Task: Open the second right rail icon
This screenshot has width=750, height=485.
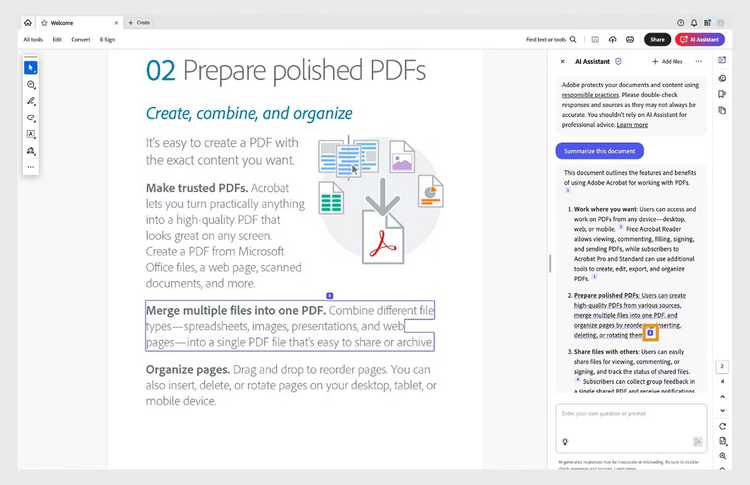Action: coord(722,78)
